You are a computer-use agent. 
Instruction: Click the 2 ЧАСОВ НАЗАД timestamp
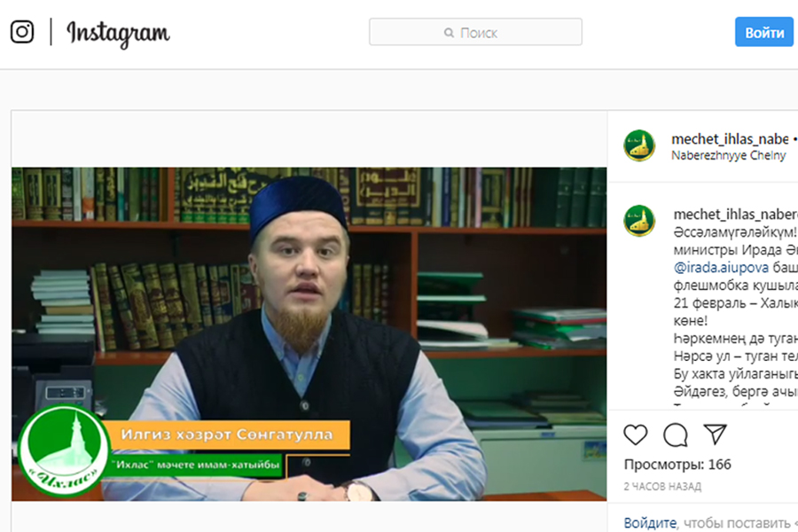pyautogui.click(x=662, y=487)
